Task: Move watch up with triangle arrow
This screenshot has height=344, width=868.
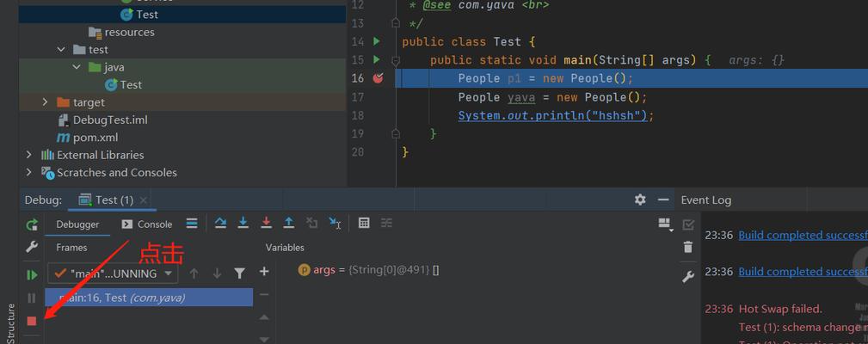Action: coord(264,316)
